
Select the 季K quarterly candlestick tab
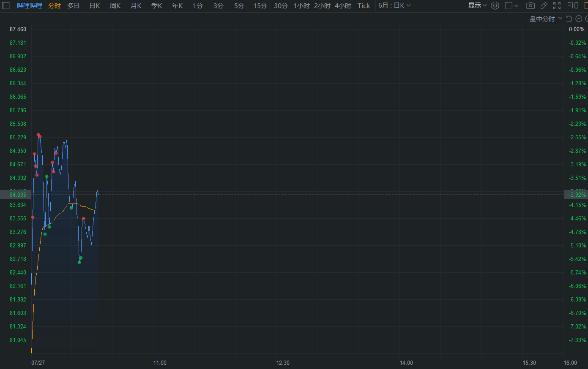pyautogui.click(x=156, y=5)
